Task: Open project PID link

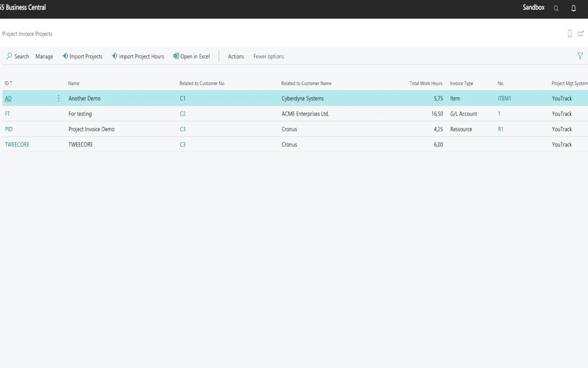Action: click(8, 129)
